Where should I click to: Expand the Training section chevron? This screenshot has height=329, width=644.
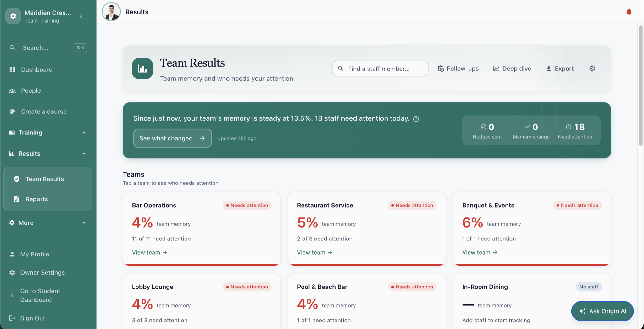pyautogui.click(x=84, y=133)
